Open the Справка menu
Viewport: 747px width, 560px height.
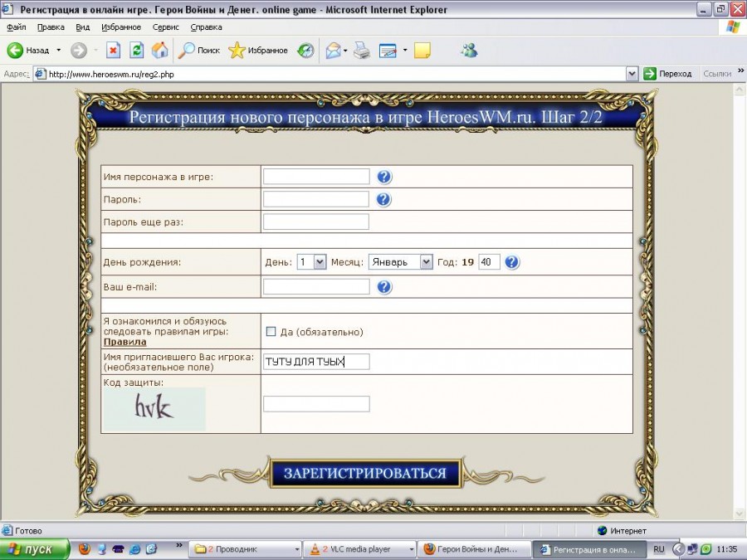point(206,27)
